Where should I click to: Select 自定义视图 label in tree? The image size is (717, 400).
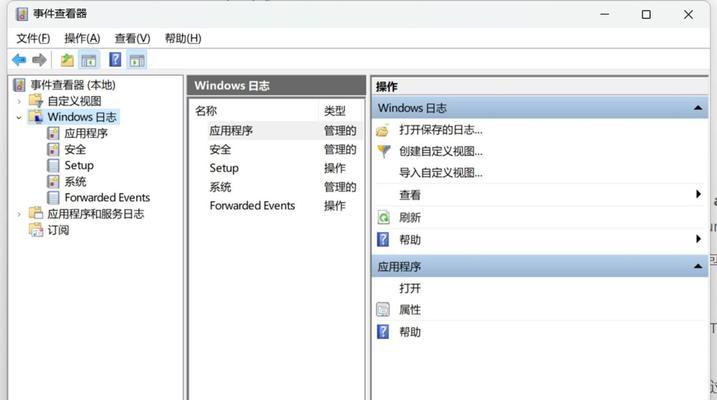(x=74, y=101)
